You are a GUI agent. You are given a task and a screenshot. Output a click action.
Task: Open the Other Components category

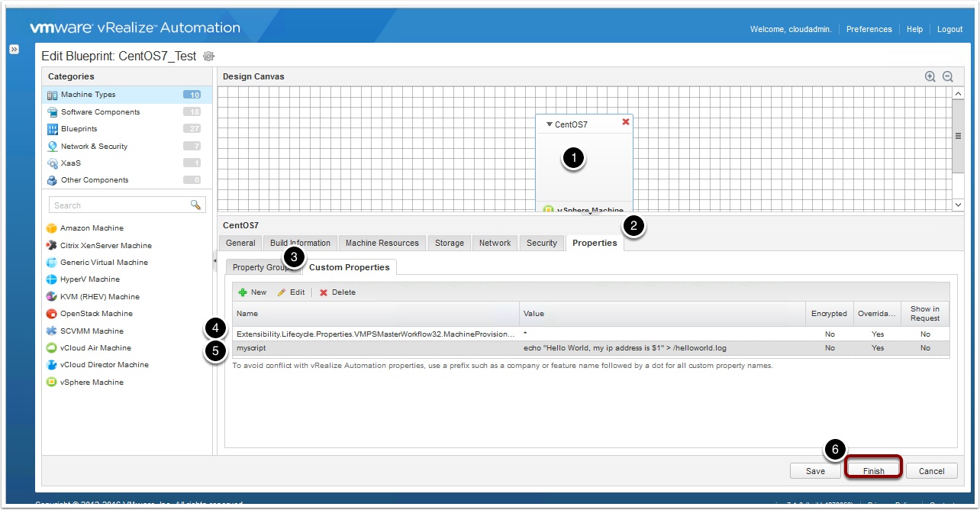tap(127, 180)
